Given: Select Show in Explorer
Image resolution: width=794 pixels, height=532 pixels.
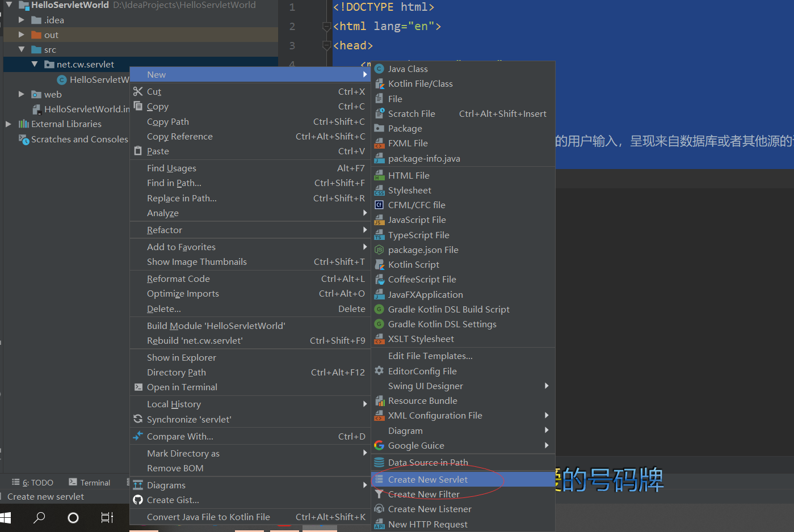Looking at the screenshot, I should tap(250, 357).
